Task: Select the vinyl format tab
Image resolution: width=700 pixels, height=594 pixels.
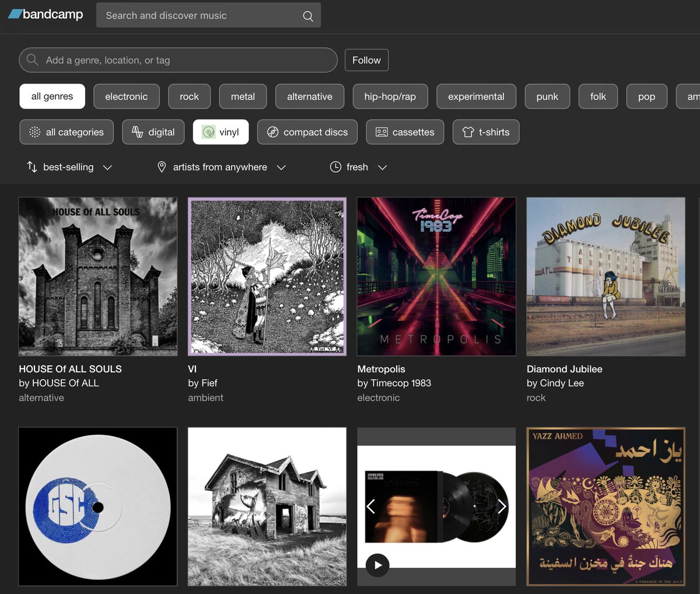Action: coord(220,132)
